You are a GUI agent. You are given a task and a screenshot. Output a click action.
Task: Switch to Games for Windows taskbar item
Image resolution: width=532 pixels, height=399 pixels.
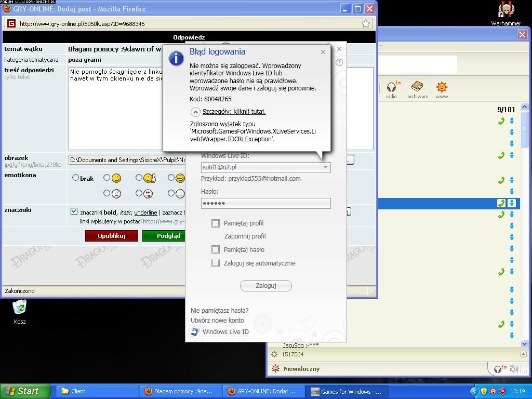click(x=346, y=391)
